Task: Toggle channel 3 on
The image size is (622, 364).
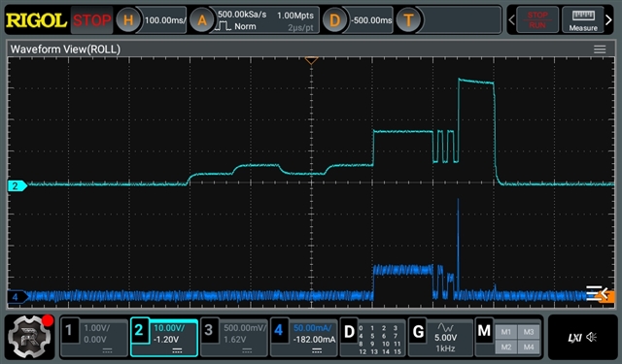Action: tap(209, 330)
